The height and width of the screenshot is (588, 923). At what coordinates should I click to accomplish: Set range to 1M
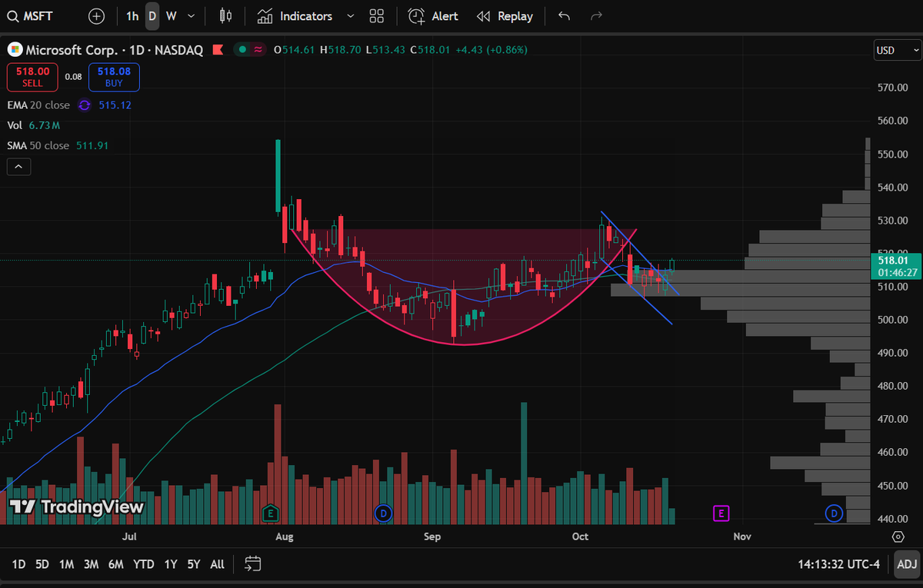(x=67, y=564)
